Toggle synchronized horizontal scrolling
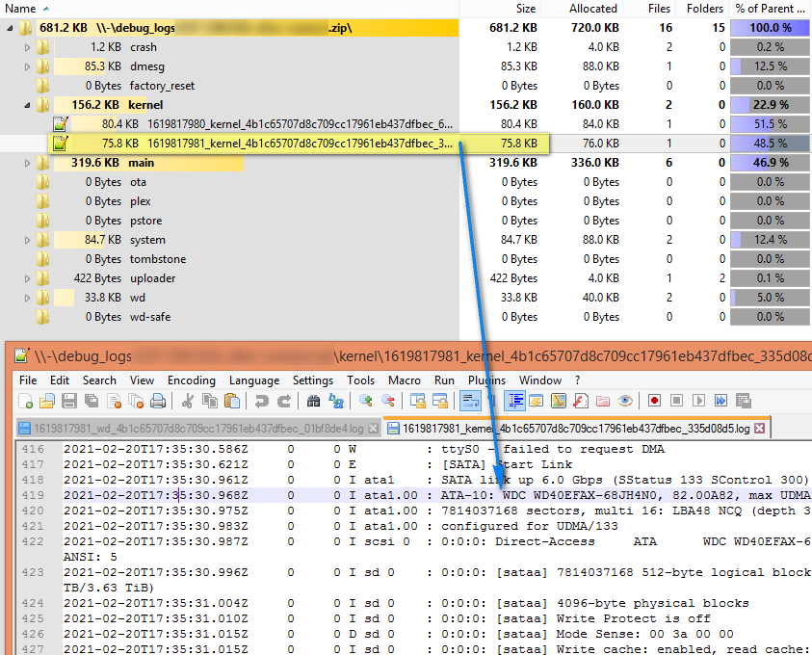Image resolution: width=812 pixels, height=655 pixels. pyautogui.click(x=439, y=401)
